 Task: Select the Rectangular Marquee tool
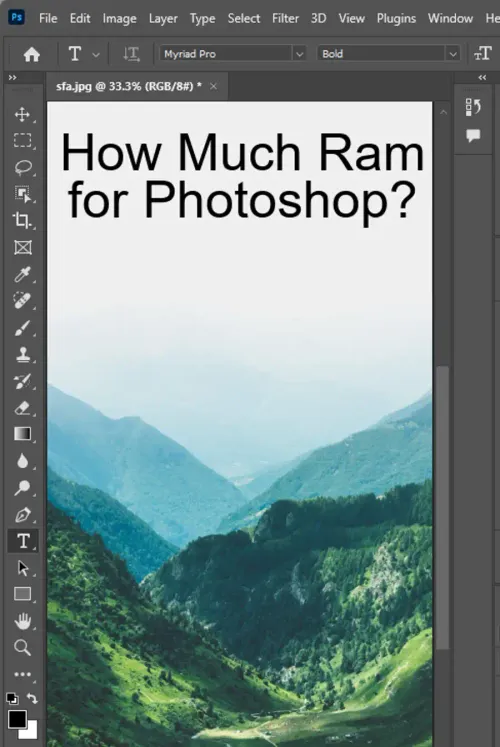click(x=22, y=141)
